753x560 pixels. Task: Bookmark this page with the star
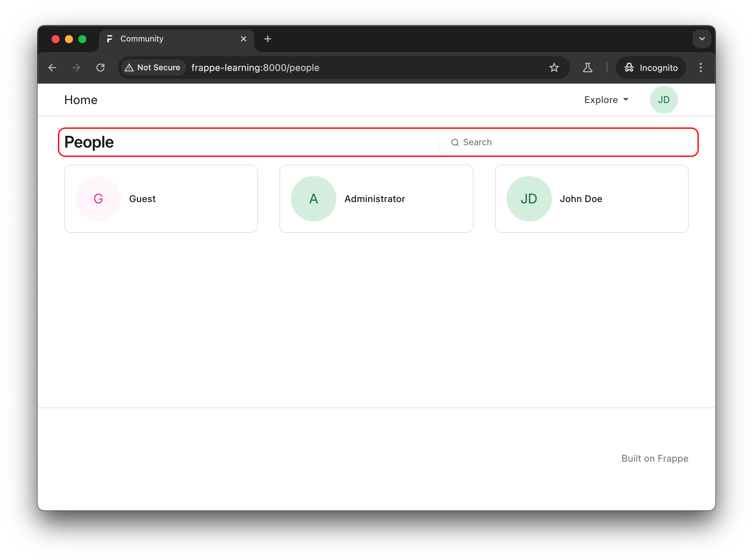coord(554,68)
